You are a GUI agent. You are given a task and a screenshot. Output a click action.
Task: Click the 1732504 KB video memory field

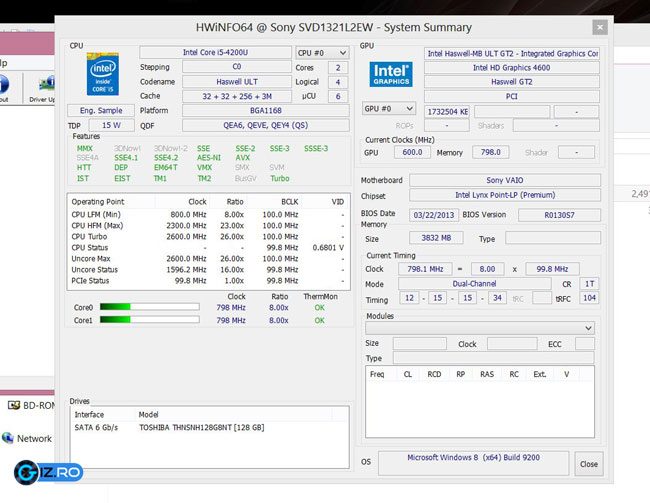447,112
